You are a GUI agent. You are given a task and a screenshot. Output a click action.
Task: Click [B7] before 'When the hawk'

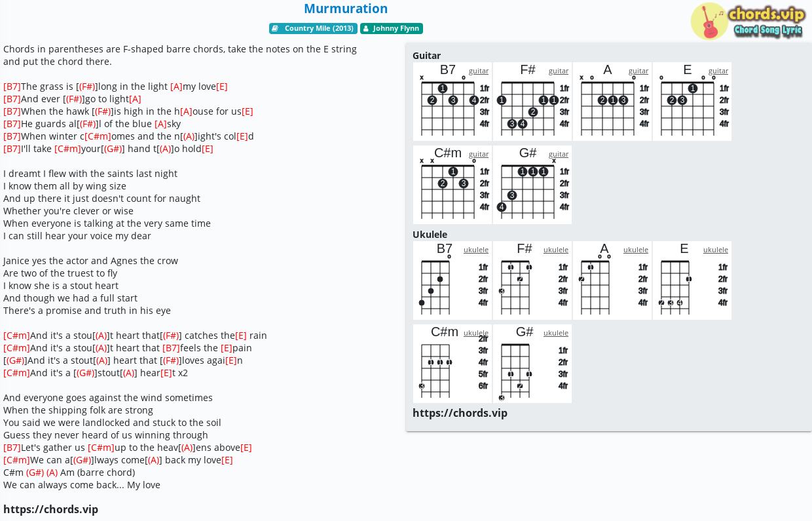(x=12, y=111)
